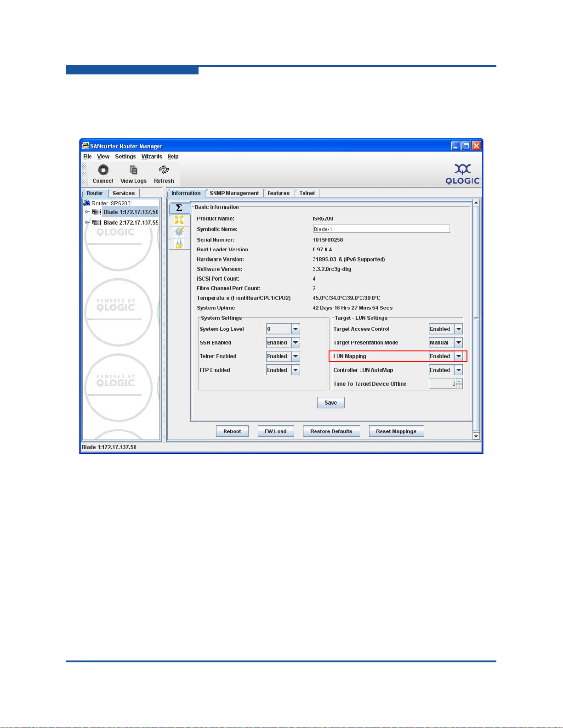Click the product name value iSR6200
563x728 pixels.
click(323, 219)
